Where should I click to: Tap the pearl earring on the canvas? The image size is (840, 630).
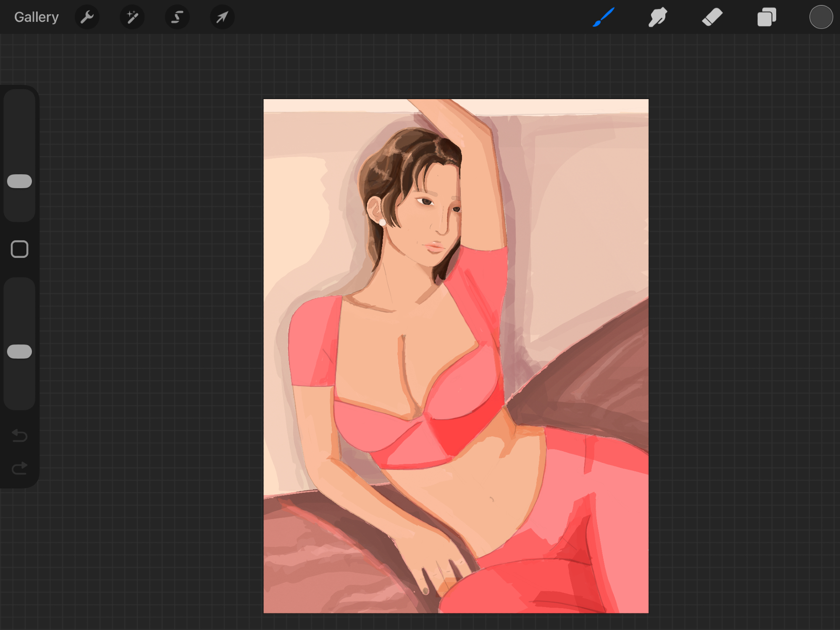(x=382, y=222)
